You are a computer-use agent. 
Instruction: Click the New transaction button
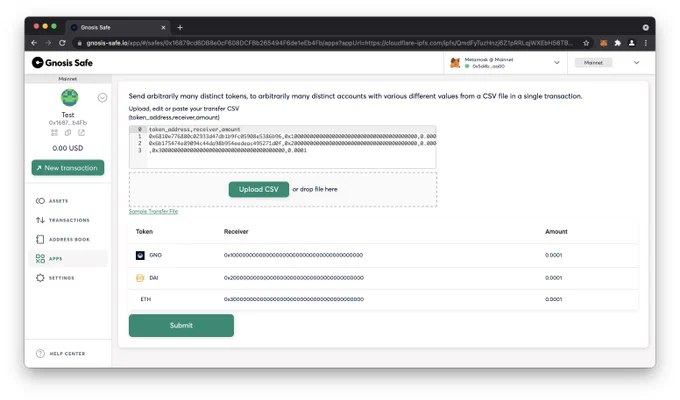click(68, 168)
